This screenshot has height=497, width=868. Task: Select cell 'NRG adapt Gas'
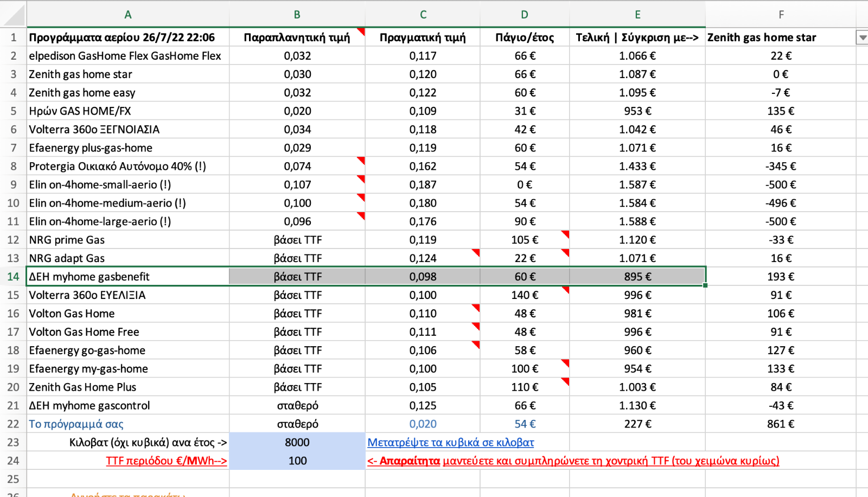click(x=128, y=258)
